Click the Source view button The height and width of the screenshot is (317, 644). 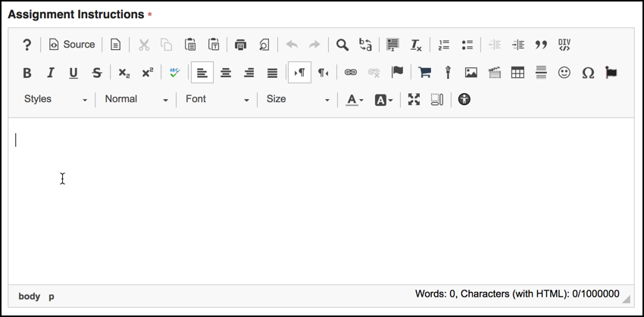click(72, 45)
